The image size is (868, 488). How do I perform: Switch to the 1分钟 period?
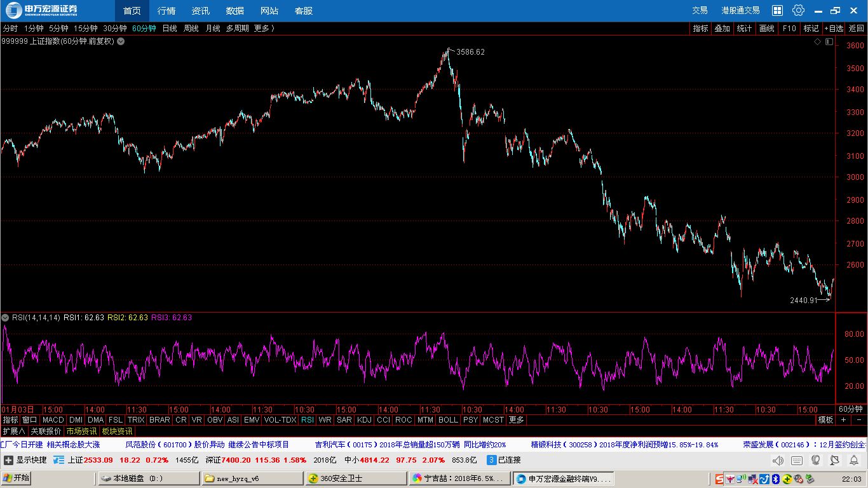tap(34, 29)
